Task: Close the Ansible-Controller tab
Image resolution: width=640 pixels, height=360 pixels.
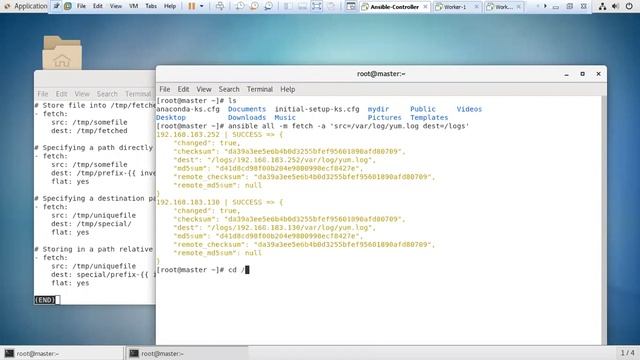Action: pyautogui.click(x=425, y=7)
